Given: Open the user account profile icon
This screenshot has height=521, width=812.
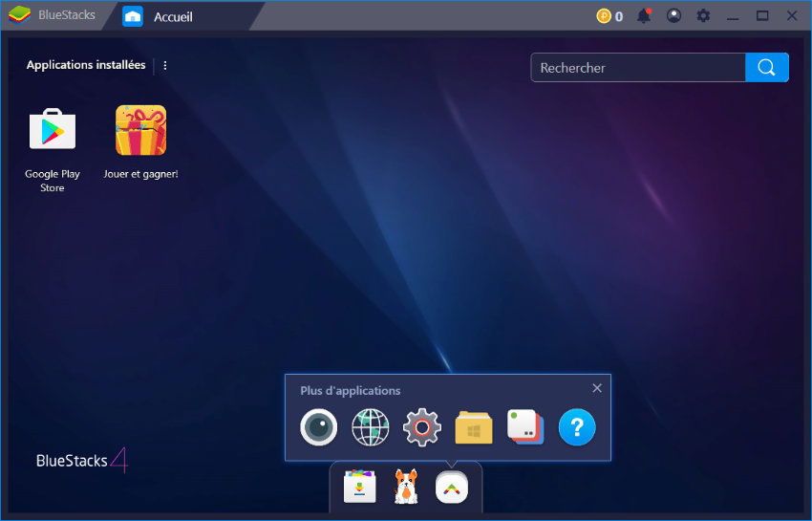Looking at the screenshot, I should point(673,15).
